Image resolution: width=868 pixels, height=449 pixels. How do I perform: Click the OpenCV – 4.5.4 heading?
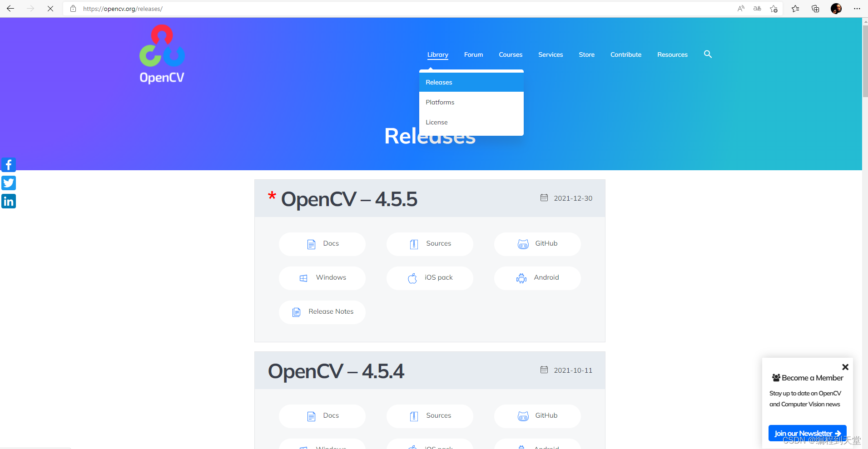pyautogui.click(x=336, y=371)
